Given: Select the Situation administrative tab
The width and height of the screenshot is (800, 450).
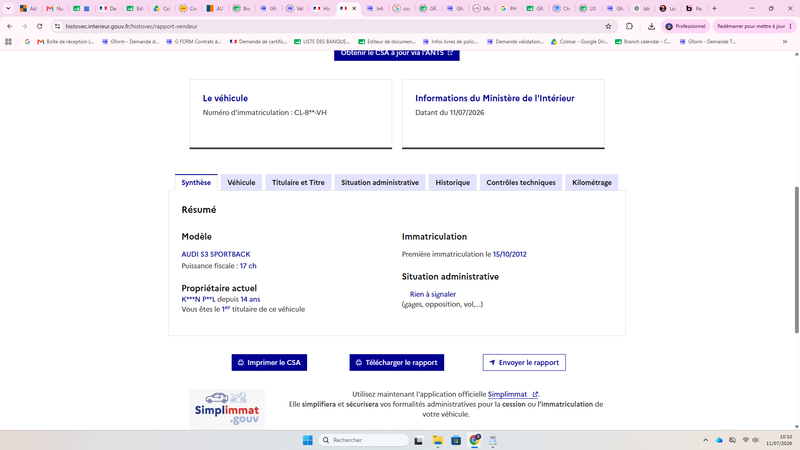Looking at the screenshot, I should pos(380,183).
